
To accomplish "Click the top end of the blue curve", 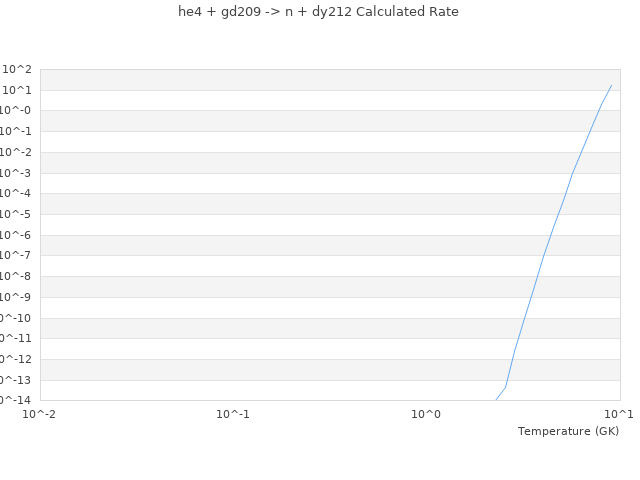I will coord(611,86).
